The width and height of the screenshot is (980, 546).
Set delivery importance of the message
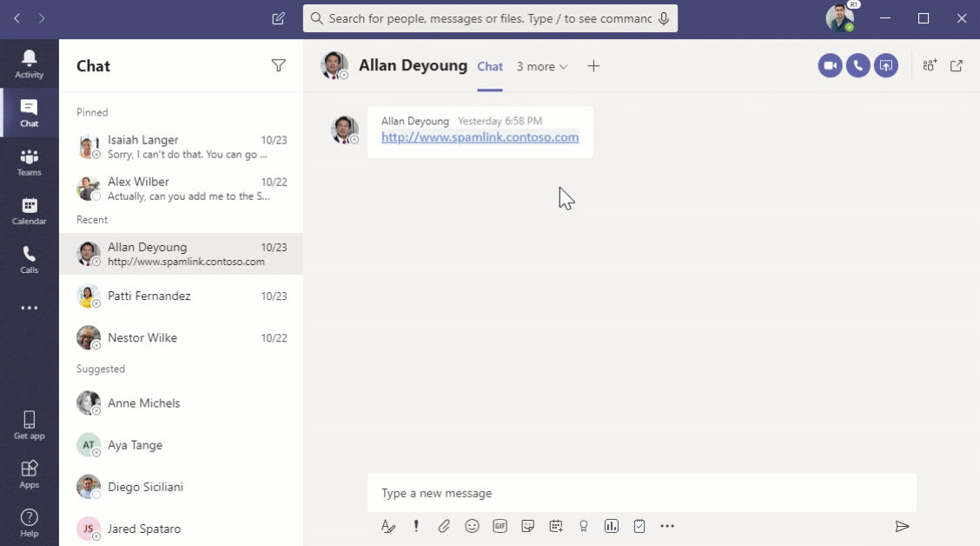click(x=416, y=526)
